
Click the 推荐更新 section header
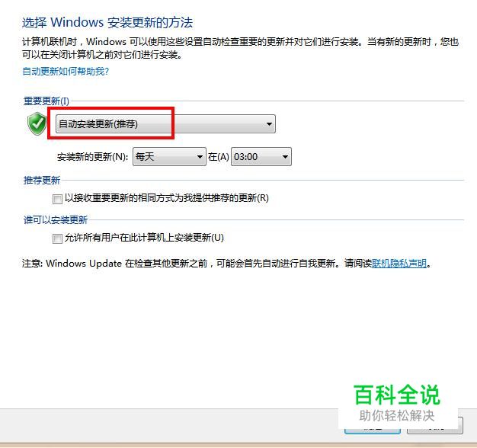pyautogui.click(x=42, y=181)
